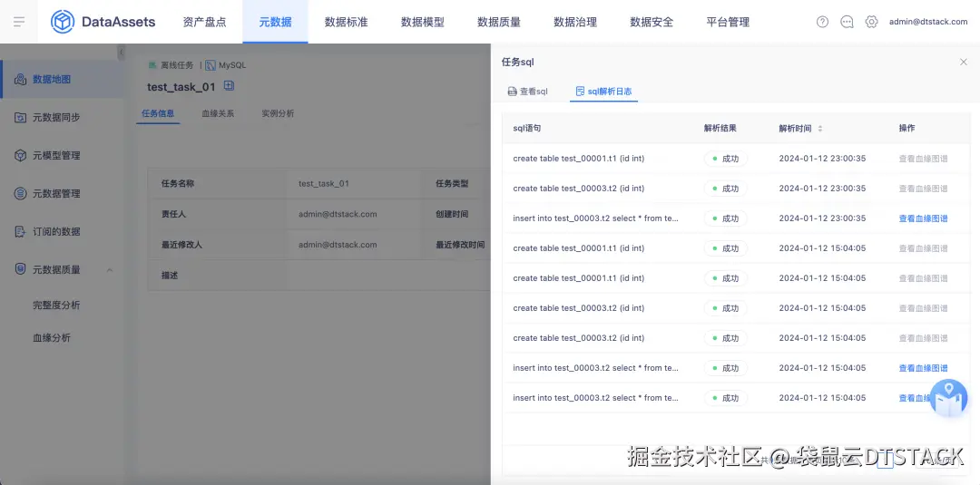Open the 数据模型 top menu
Screen dimensions: 980x485
(x=423, y=22)
